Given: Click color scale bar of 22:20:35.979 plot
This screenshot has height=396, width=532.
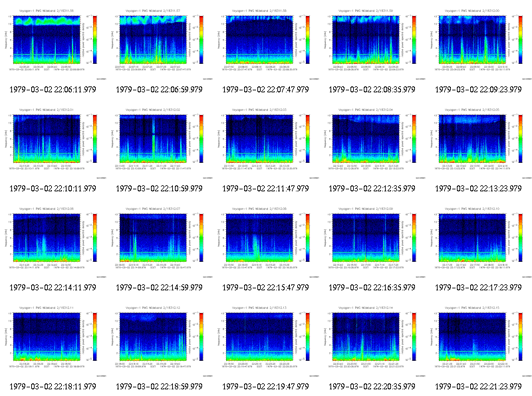Looking at the screenshot, I should tap(414, 337).
